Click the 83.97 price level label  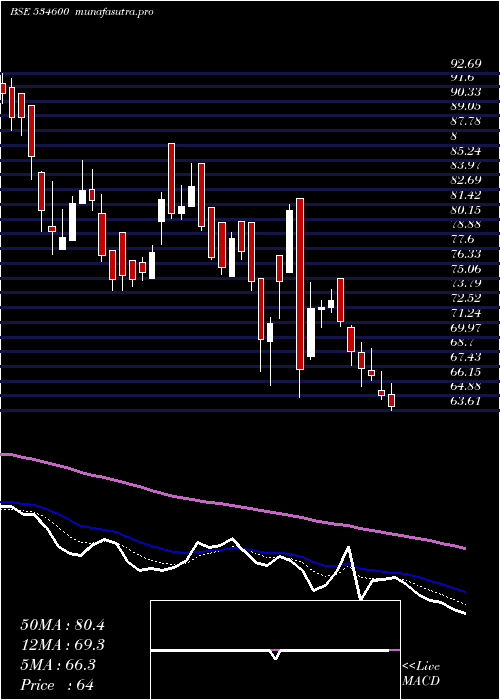tap(466, 165)
